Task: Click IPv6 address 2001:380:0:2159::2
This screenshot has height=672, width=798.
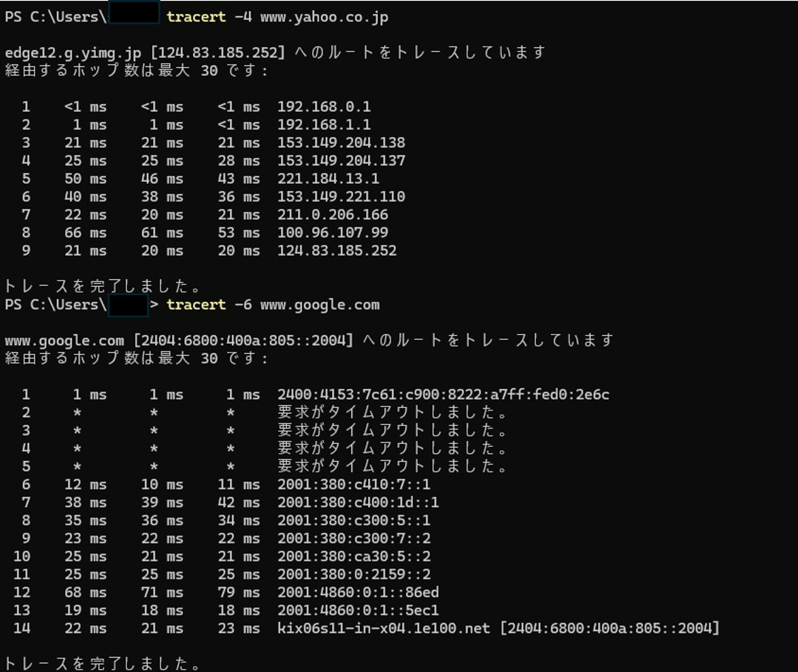Action: click(x=354, y=575)
